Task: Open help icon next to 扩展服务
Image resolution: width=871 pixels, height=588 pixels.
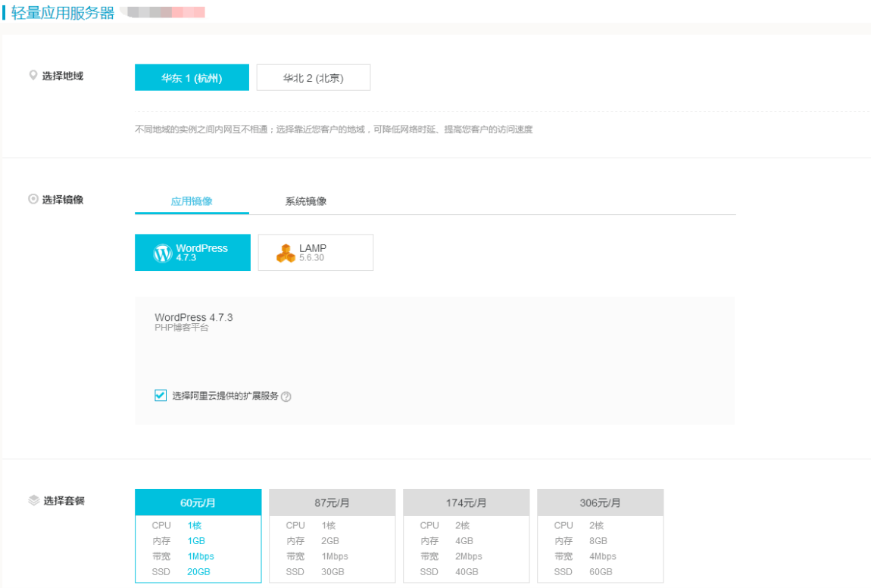Action: (x=286, y=397)
